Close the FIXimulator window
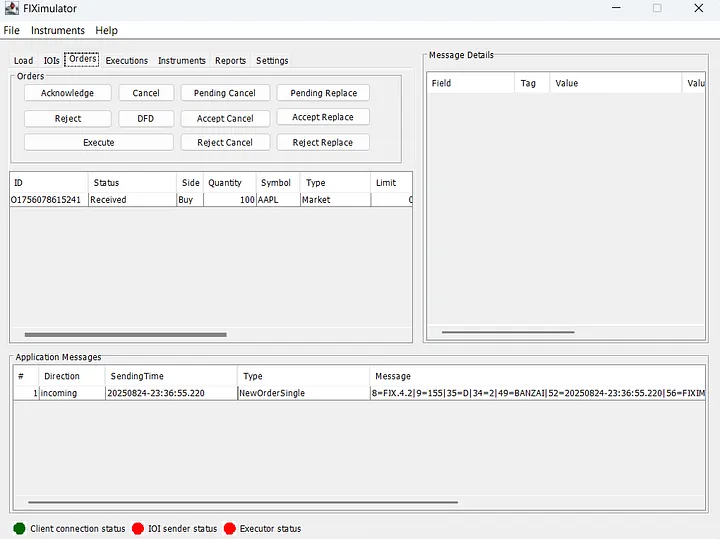Image resolution: width=720 pixels, height=539 pixels. [x=699, y=8]
